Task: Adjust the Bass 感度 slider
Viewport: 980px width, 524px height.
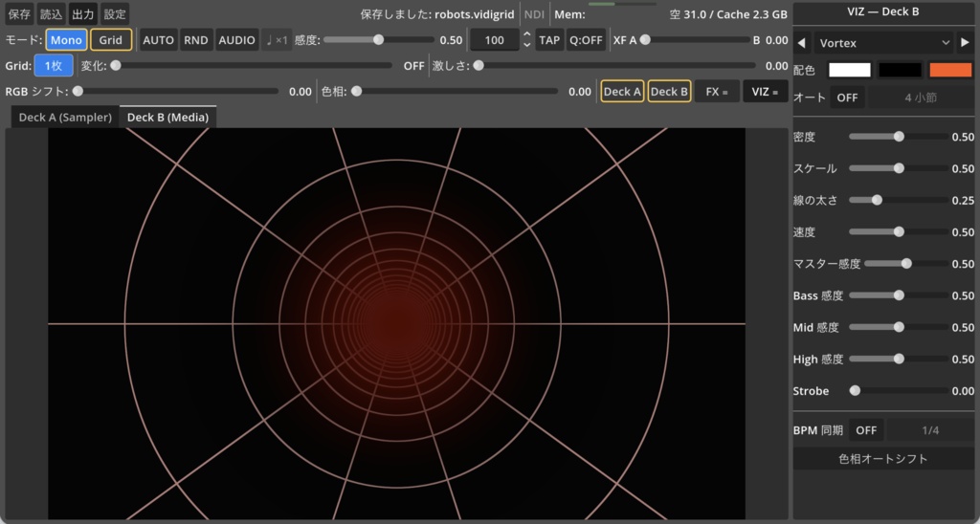Action: point(898,295)
